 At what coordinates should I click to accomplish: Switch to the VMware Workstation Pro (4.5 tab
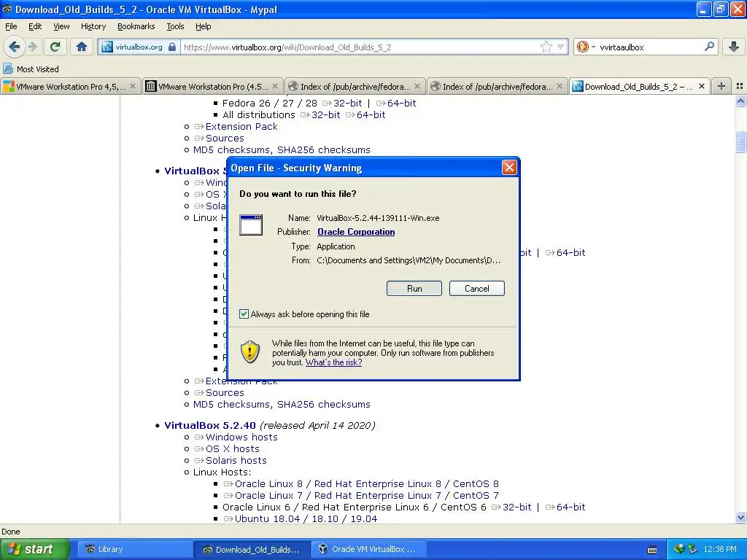pos(212,86)
